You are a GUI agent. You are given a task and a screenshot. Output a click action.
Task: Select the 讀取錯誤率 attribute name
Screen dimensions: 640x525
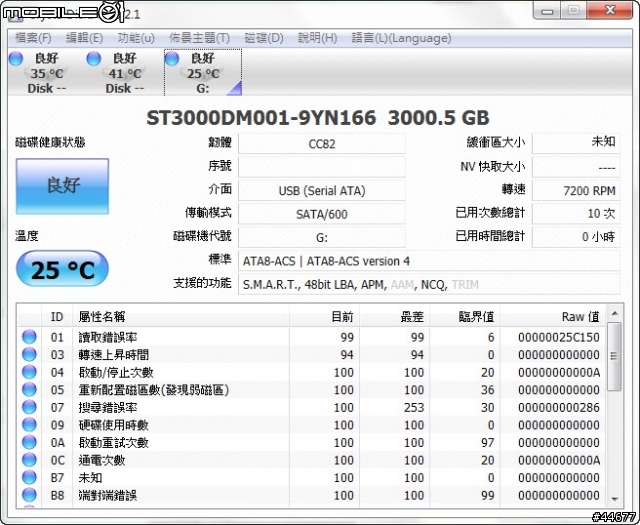tap(108, 337)
